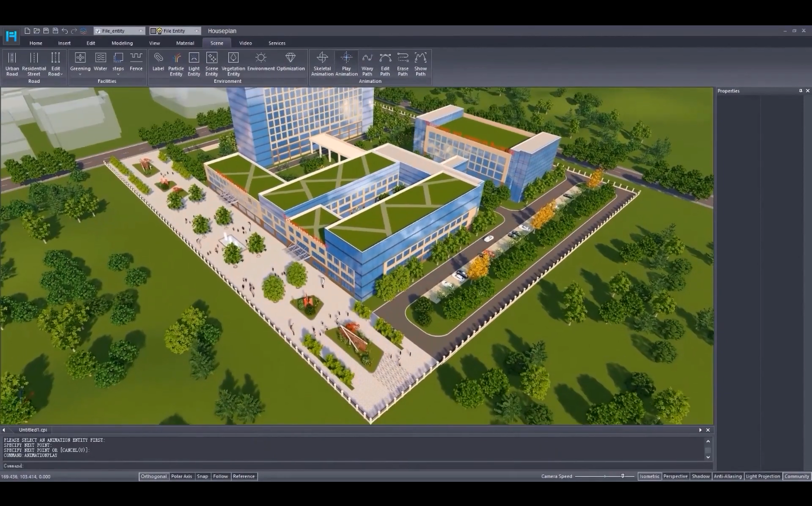
Task: Open the Water facility tool
Action: (100, 62)
